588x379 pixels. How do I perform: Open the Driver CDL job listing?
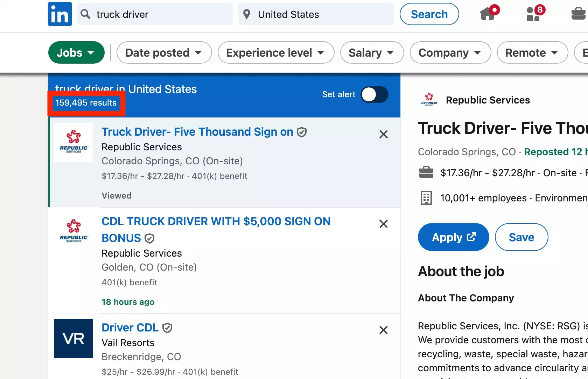[x=130, y=328]
